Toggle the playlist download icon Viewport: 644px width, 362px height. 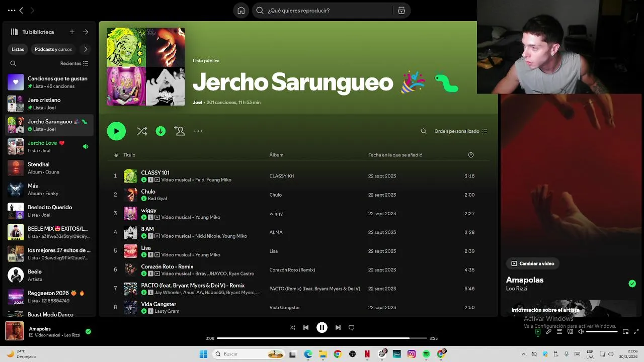tap(160, 131)
